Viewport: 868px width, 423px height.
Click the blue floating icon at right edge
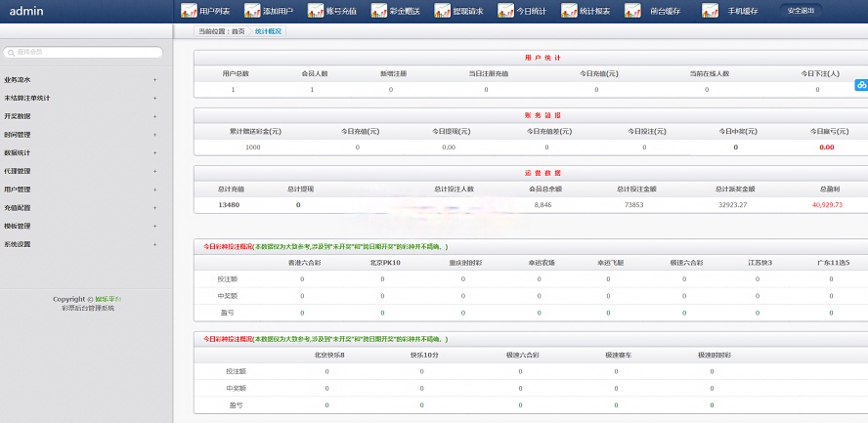coord(861,85)
